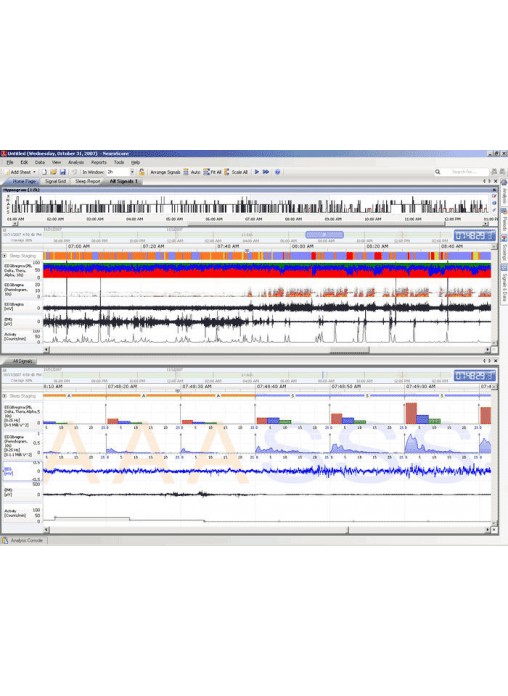Click the Auto scaling button
The width and height of the screenshot is (508, 696).
coord(192,172)
